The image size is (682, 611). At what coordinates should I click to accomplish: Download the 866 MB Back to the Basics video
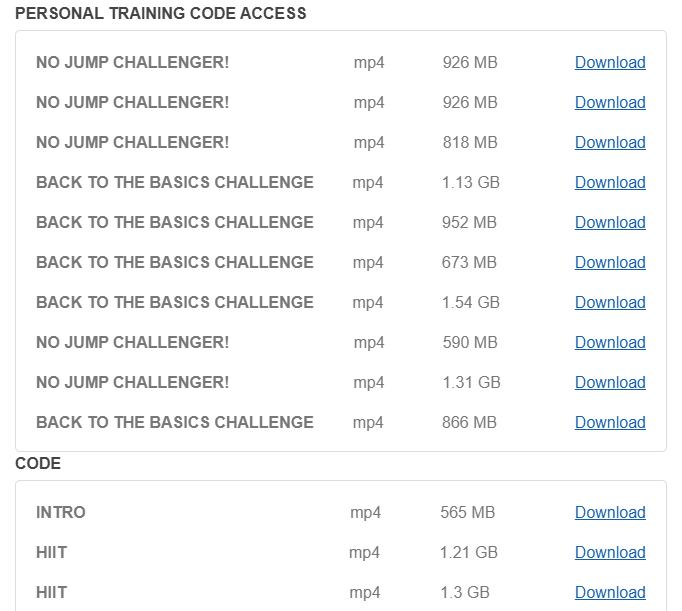pos(609,422)
